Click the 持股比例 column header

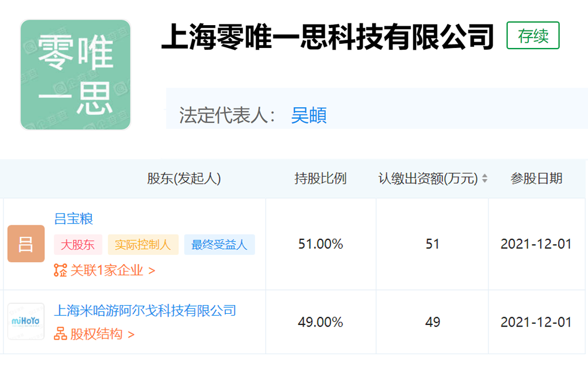(x=321, y=178)
